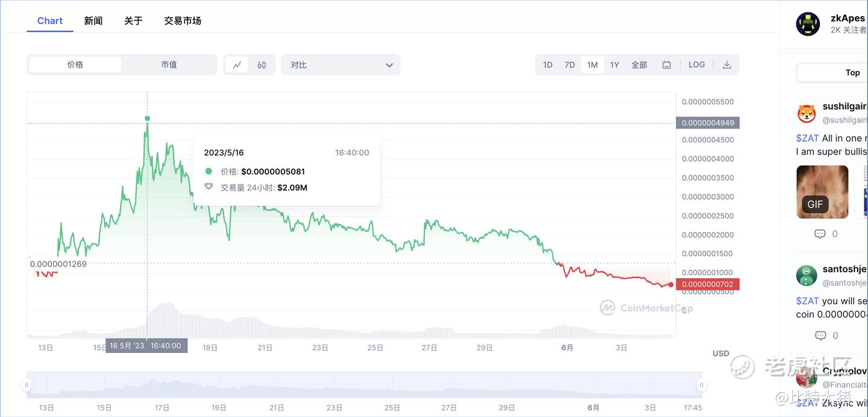This screenshot has height=417, width=868.
Task: Click the zkApes token avatar icon
Action: coord(808,24)
